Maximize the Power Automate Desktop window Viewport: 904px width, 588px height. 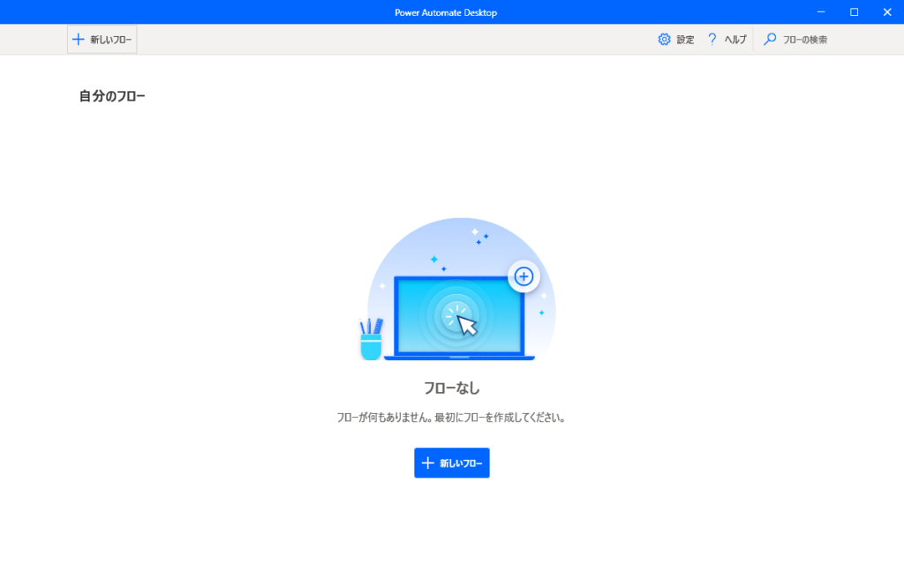click(854, 12)
